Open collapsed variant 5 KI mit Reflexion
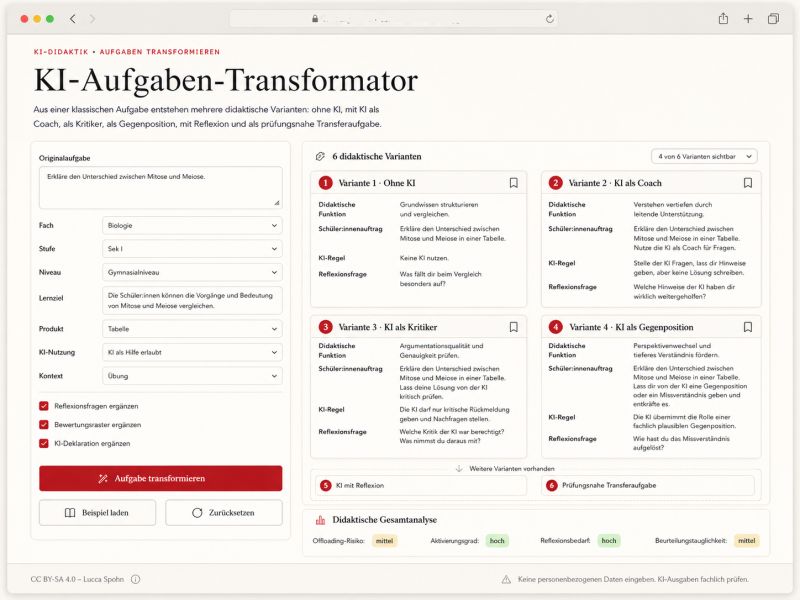 [x=421, y=485]
